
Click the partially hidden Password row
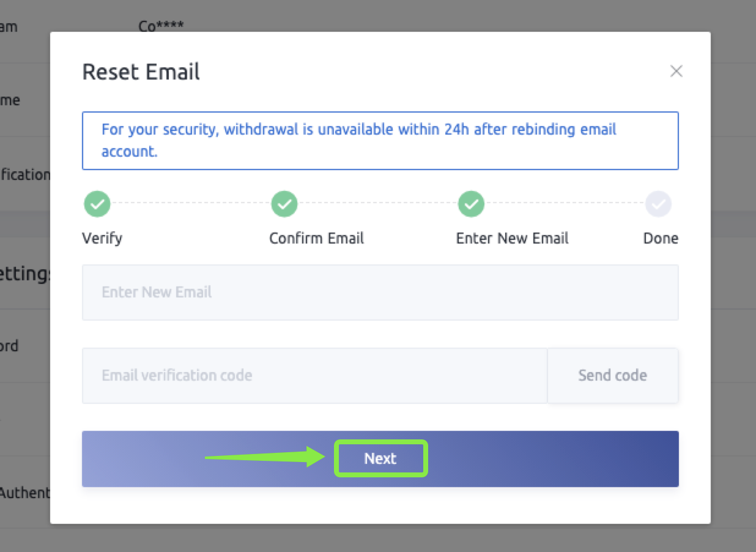coord(10,346)
